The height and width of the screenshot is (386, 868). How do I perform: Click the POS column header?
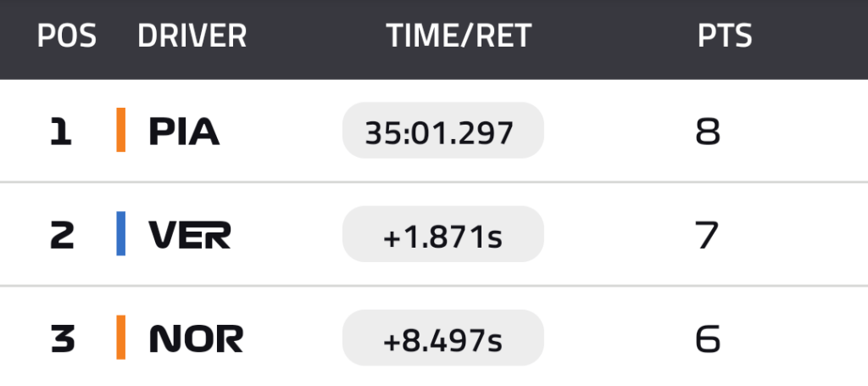click(x=66, y=36)
